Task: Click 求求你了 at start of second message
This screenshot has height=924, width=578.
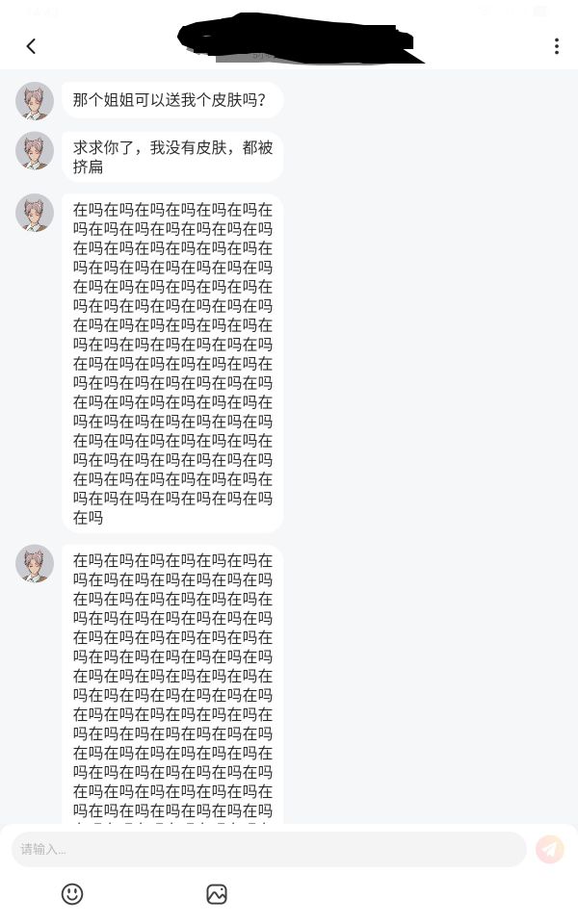Action: [x=104, y=147]
